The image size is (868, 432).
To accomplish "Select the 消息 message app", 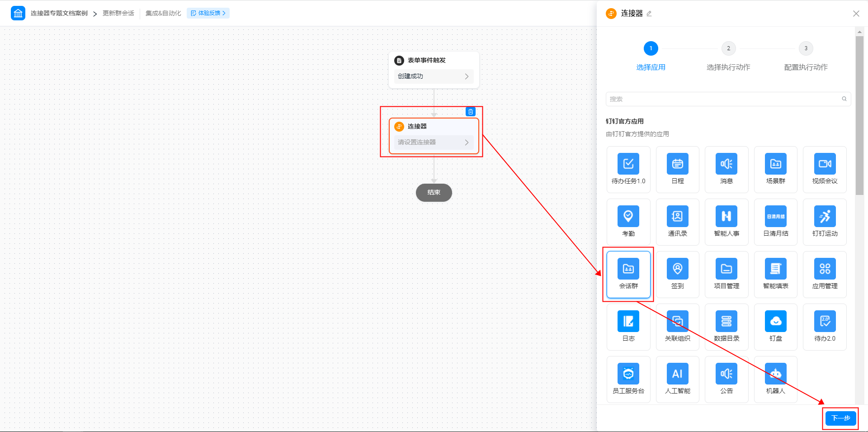I will (726, 169).
